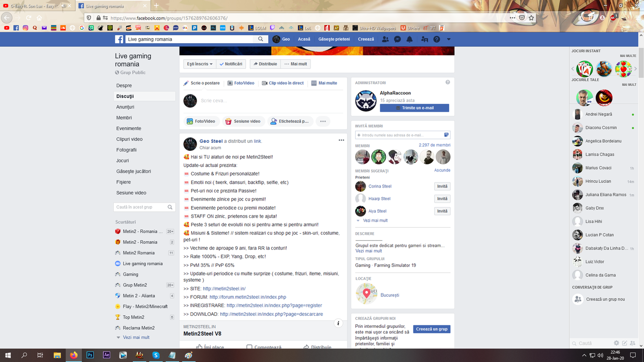
Task: Click the administrators help question mark icon
Action: pos(448,82)
